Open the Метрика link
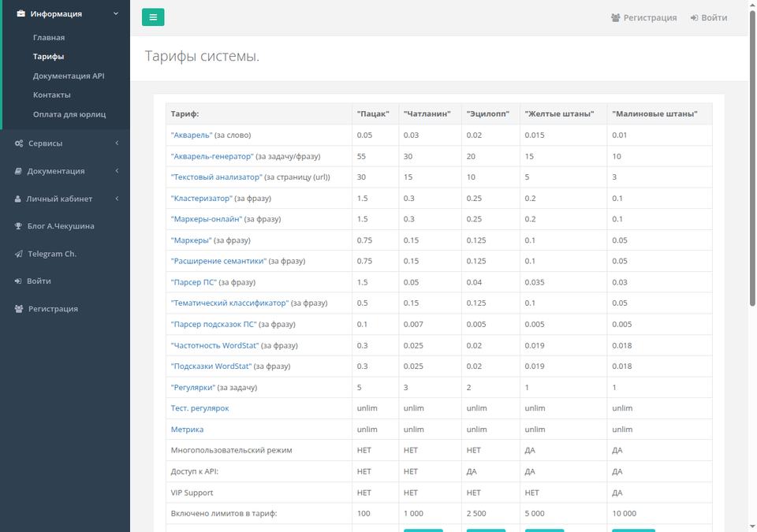757x532 pixels. (x=188, y=430)
